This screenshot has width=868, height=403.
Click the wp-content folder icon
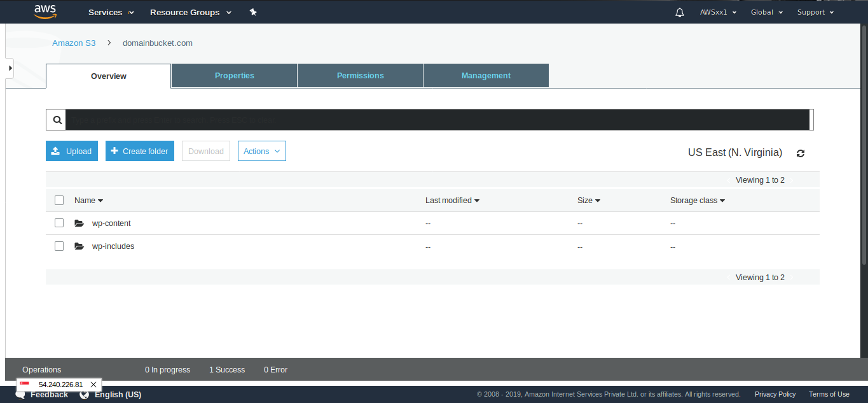pyautogui.click(x=79, y=223)
